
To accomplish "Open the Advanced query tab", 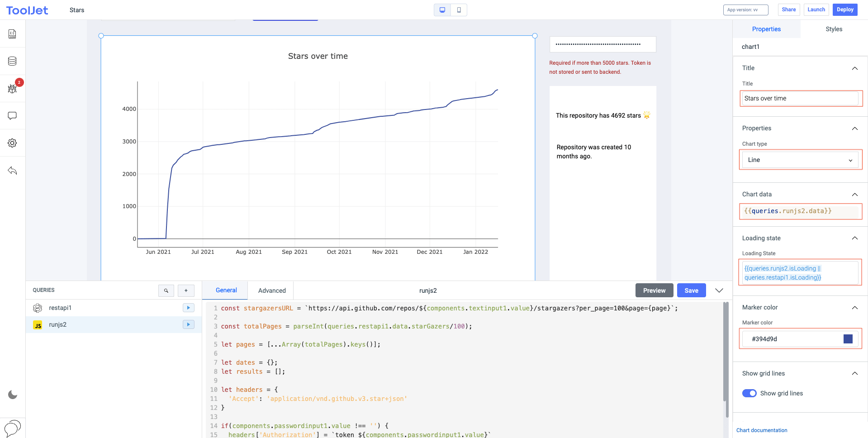I will [272, 290].
